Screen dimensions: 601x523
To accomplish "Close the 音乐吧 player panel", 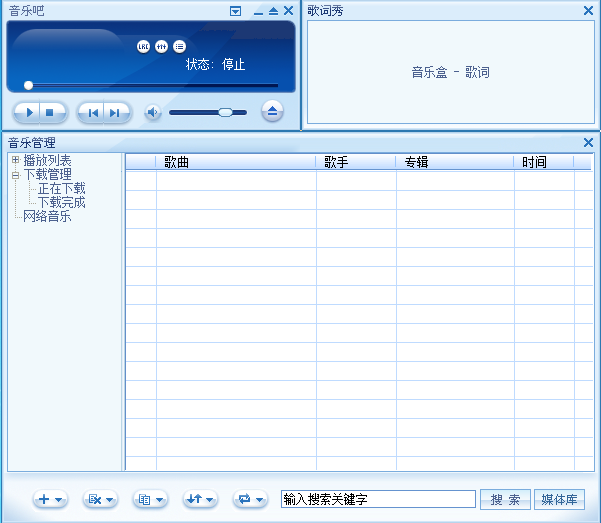I will click(x=289, y=11).
